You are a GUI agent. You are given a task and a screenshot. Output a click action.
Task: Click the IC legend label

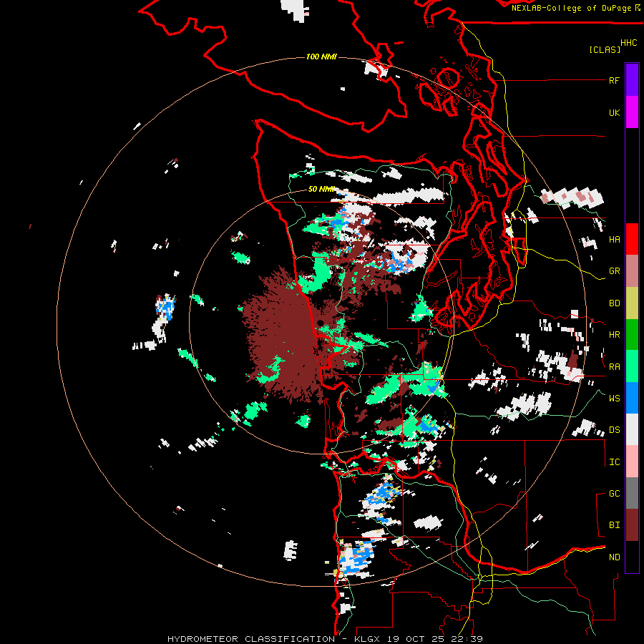tap(614, 462)
